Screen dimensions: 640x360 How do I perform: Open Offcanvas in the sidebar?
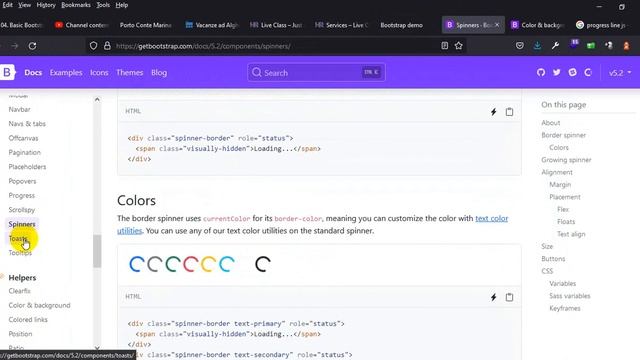[23, 138]
